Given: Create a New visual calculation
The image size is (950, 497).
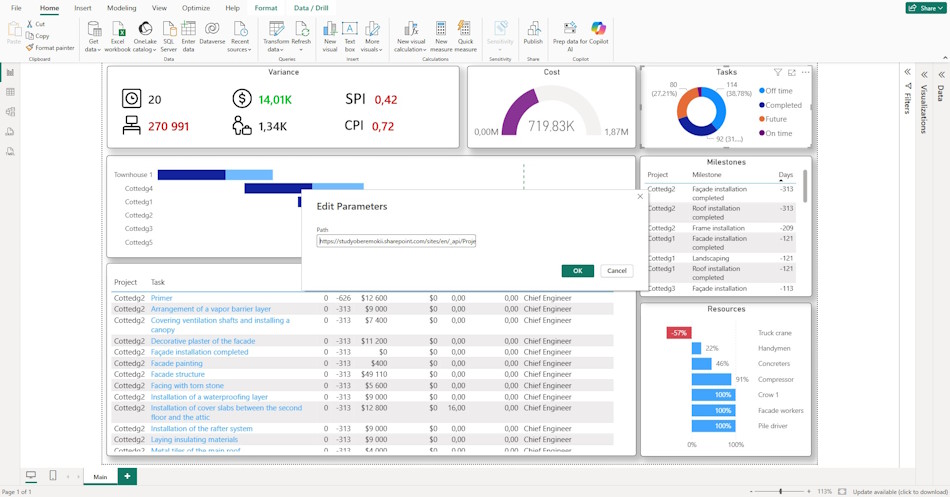Looking at the screenshot, I should click(x=411, y=36).
